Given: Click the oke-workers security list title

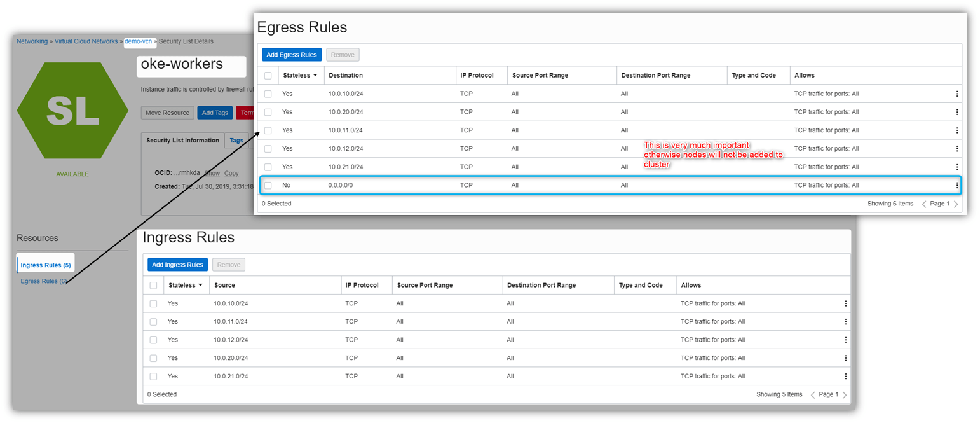Looking at the screenshot, I should click(182, 64).
